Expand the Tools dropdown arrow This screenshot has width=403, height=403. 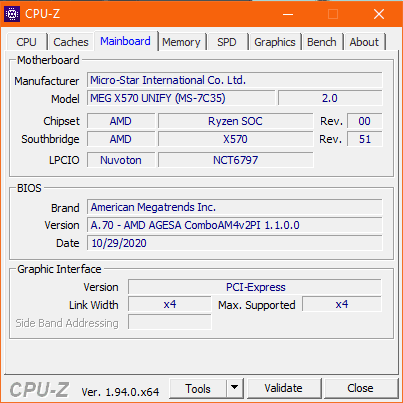coord(235,388)
